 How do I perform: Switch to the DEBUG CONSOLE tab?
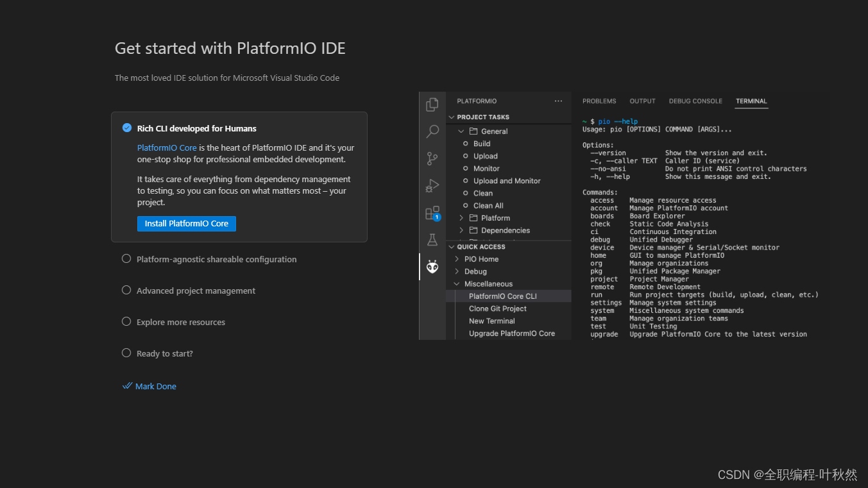pyautogui.click(x=695, y=101)
